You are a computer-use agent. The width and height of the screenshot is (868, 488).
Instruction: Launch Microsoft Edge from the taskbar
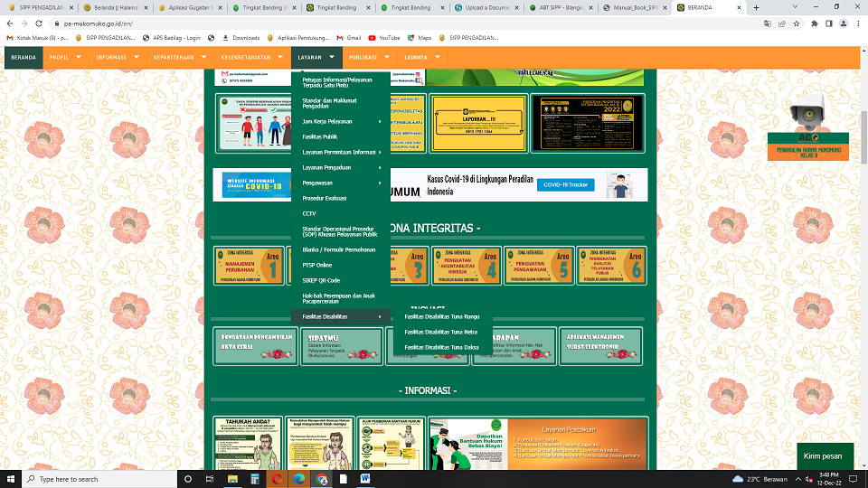click(299, 478)
